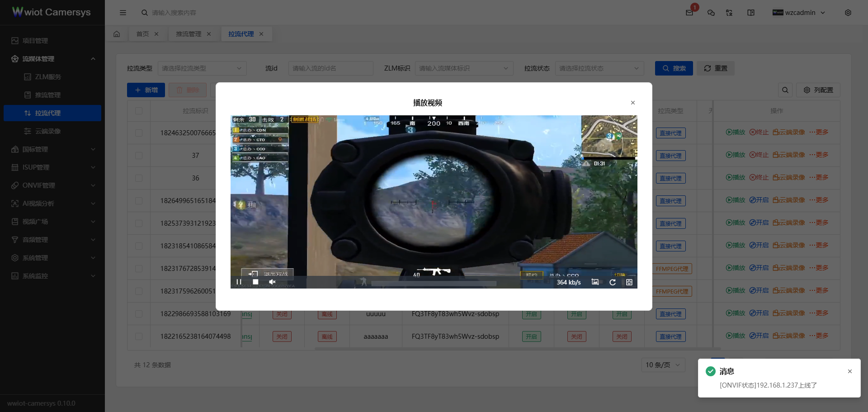Click the 搜索 search button
The image size is (868, 412).
[674, 68]
